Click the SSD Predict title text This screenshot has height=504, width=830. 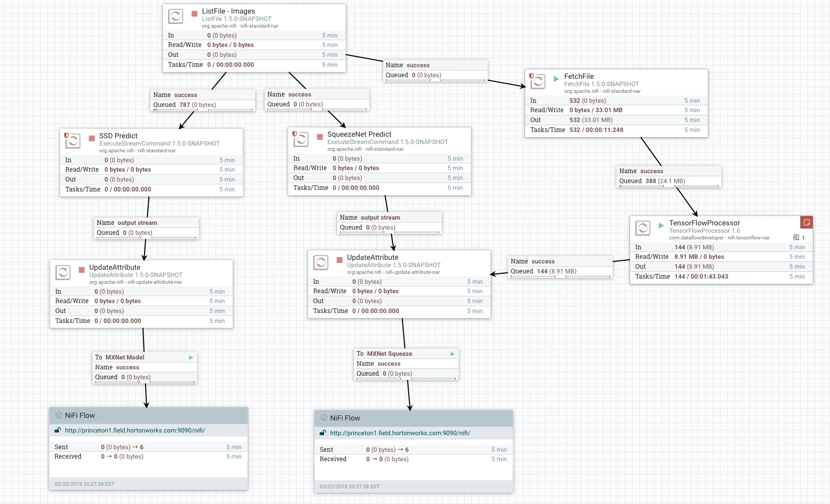[118, 136]
